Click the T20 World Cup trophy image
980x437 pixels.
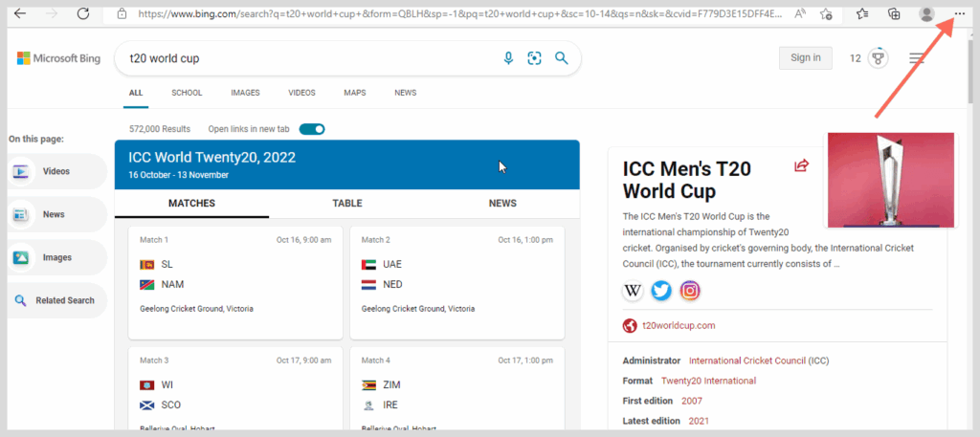[890, 181]
